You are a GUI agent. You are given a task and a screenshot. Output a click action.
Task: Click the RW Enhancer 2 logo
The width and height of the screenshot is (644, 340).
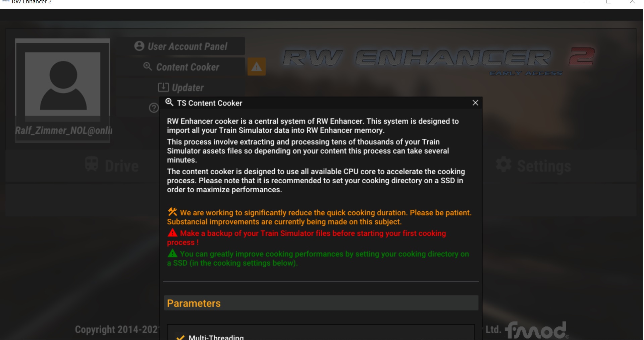coord(439,60)
